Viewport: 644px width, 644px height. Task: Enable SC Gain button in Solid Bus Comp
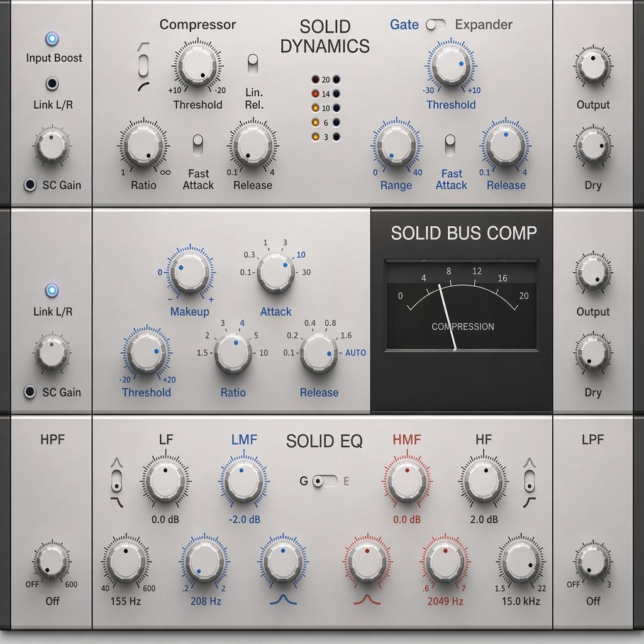[x=30, y=392]
